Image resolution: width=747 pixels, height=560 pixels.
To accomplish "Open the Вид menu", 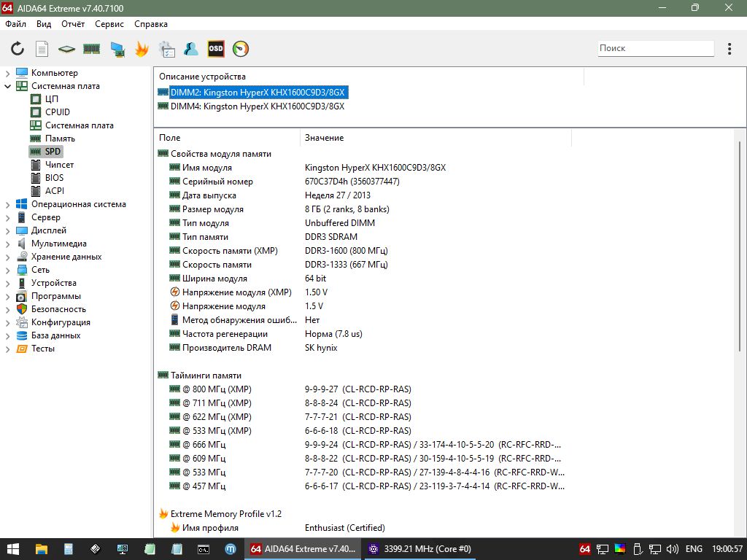I will 44,24.
